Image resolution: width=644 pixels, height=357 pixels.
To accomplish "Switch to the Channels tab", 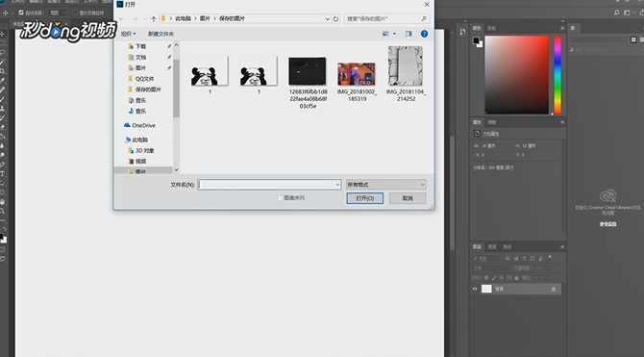I will (x=492, y=246).
